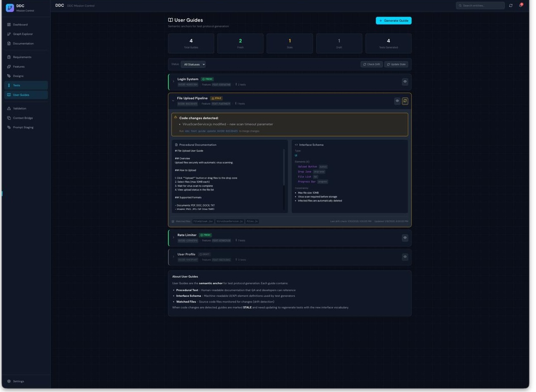This screenshot has height=392, width=536.
Task: Open the All Statuses dropdown
Action: tap(193, 64)
